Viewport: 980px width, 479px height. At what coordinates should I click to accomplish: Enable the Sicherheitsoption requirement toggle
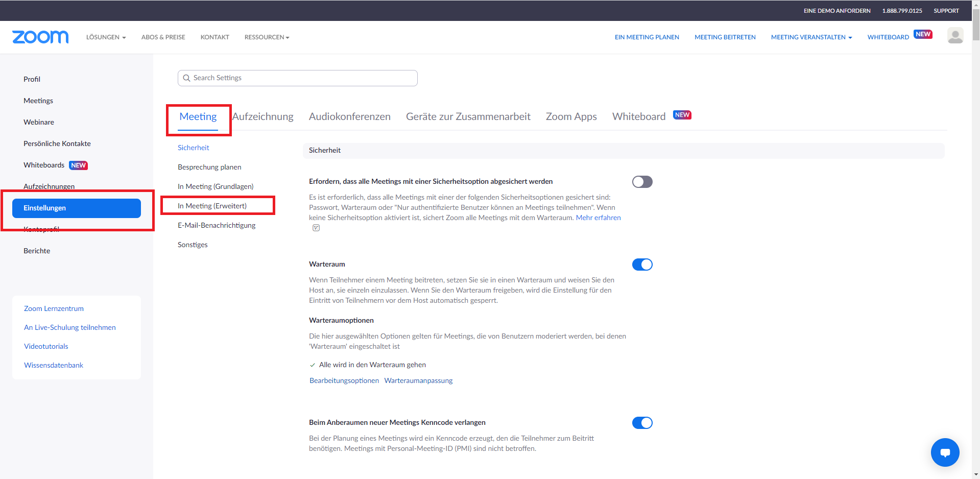[642, 181]
